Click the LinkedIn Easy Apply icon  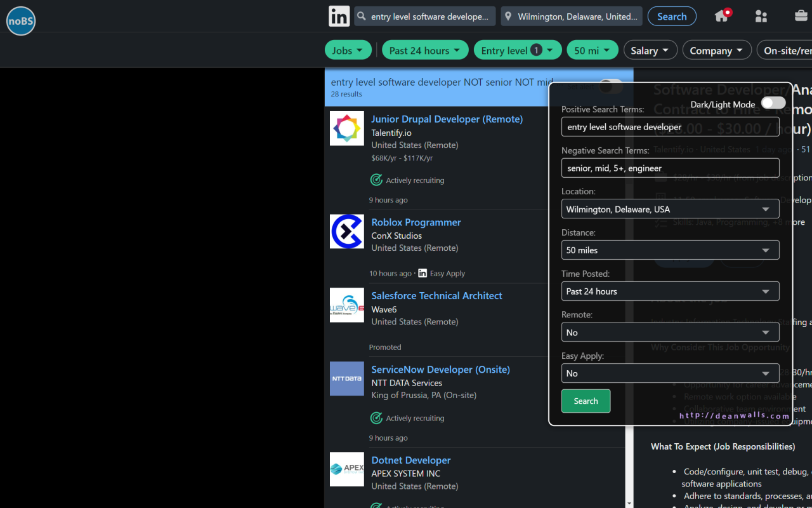[422, 273]
